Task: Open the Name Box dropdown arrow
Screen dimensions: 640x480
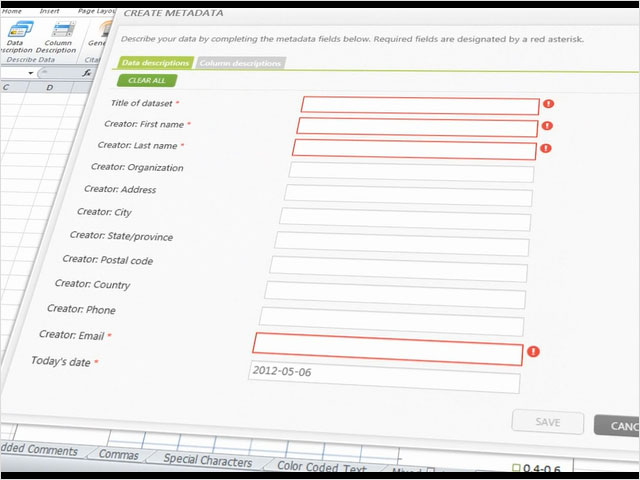Action: click(31, 73)
